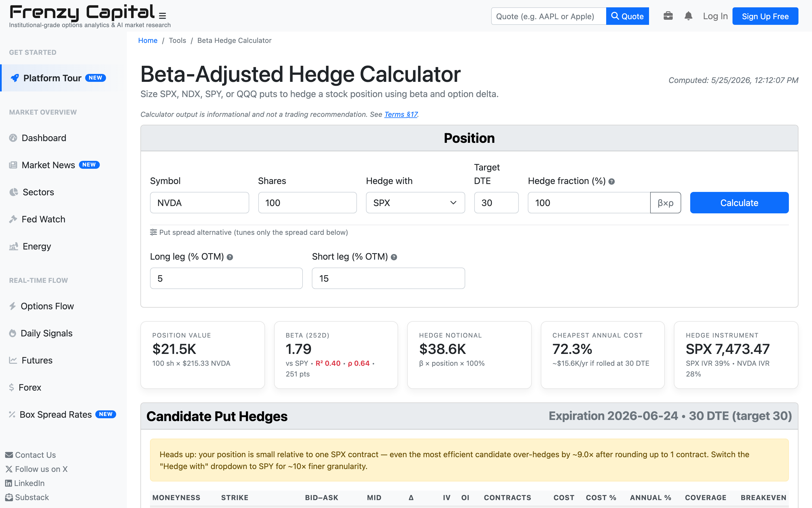Click the Sectors pie chart icon
812x508 pixels.
[14, 192]
